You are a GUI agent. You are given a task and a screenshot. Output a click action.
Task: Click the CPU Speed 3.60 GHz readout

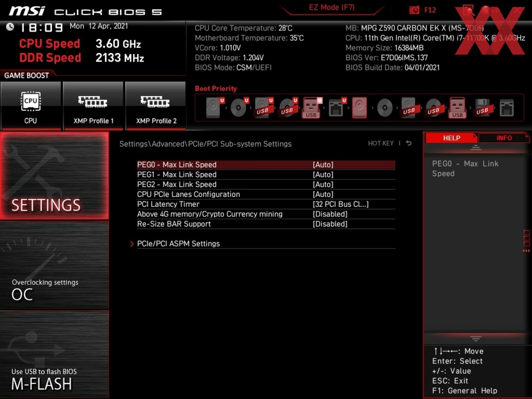(80, 43)
